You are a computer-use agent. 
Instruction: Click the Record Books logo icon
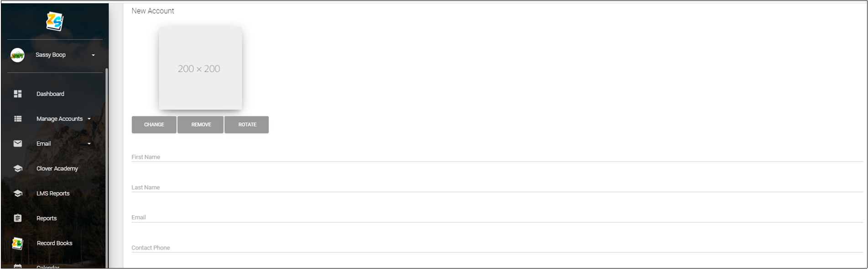(x=17, y=243)
